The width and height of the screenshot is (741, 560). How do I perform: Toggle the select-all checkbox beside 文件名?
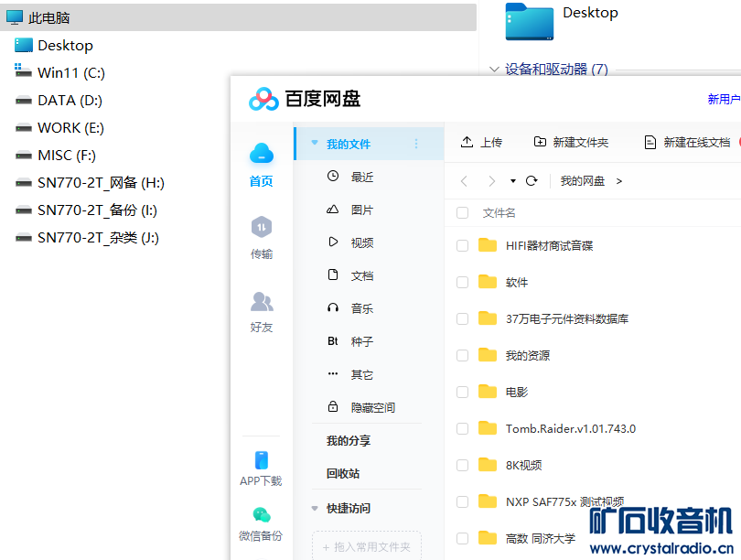(462, 212)
